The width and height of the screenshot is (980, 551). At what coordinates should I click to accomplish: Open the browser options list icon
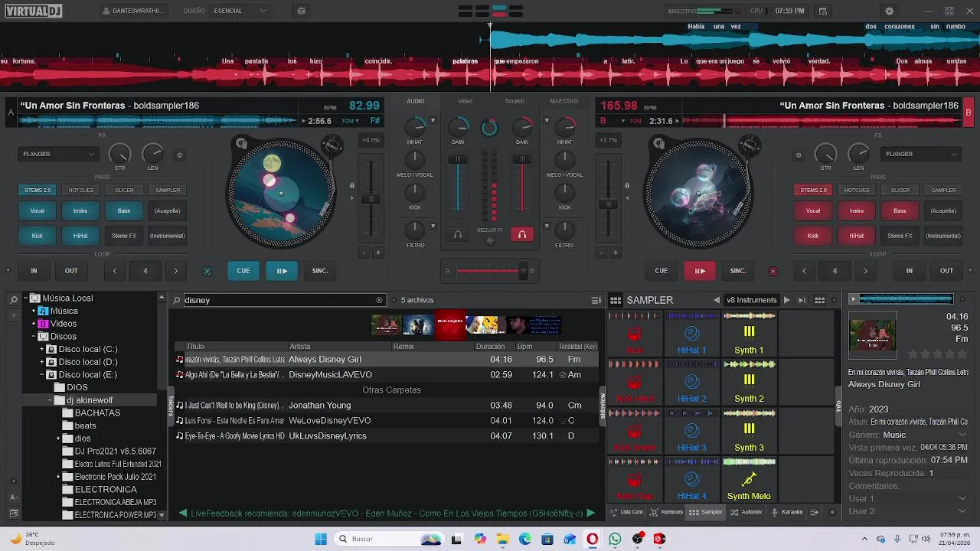[x=596, y=300]
